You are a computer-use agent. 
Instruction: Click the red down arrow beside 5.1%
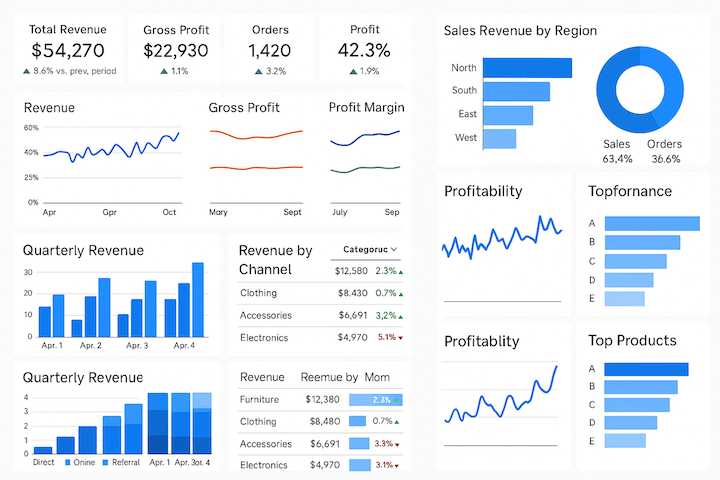pyautogui.click(x=400, y=338)
